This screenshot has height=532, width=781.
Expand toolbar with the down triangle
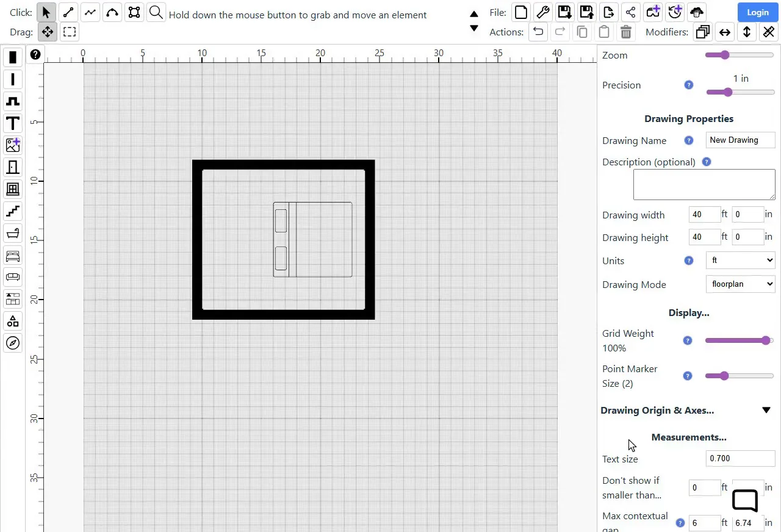tap(474, 28)
